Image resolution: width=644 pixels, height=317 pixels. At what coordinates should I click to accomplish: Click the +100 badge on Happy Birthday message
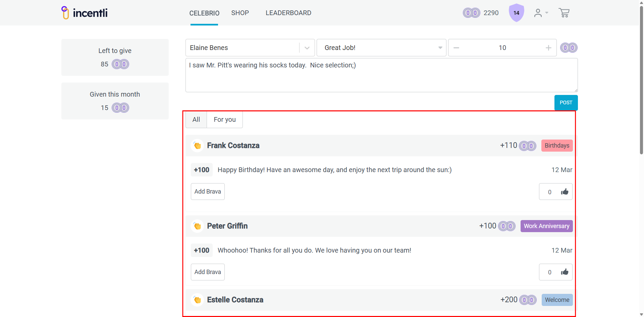click(202, 170)
